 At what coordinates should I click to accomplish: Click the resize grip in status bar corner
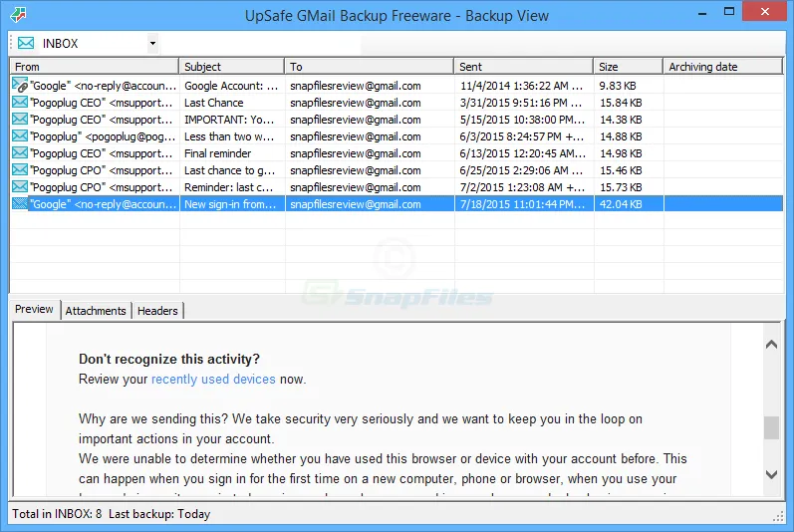click(778, 517)
